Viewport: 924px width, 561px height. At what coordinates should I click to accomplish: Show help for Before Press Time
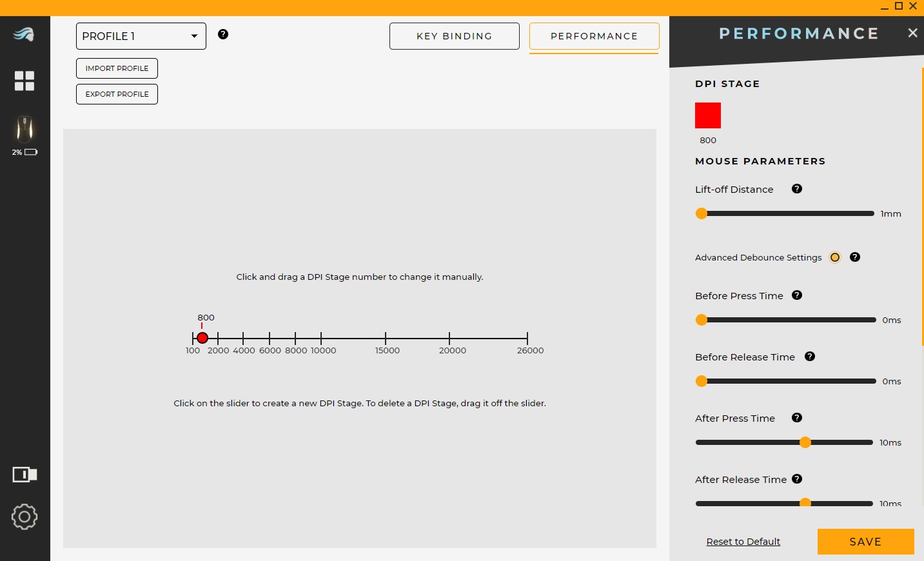click(797, 295)
